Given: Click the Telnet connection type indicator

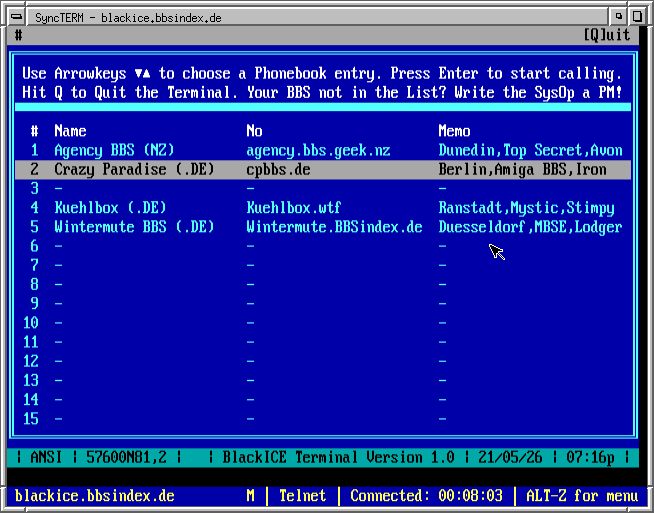Looking at the screenshot, I should point(302,496).
